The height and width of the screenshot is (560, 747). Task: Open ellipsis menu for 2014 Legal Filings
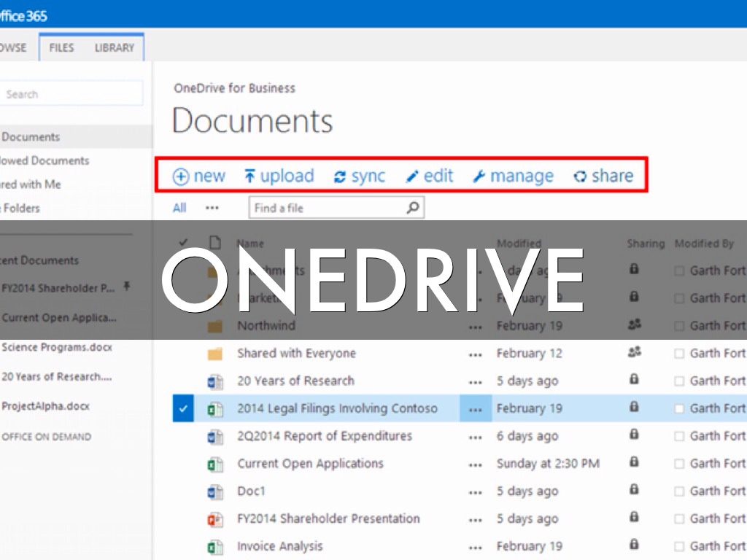coord(476,409)
